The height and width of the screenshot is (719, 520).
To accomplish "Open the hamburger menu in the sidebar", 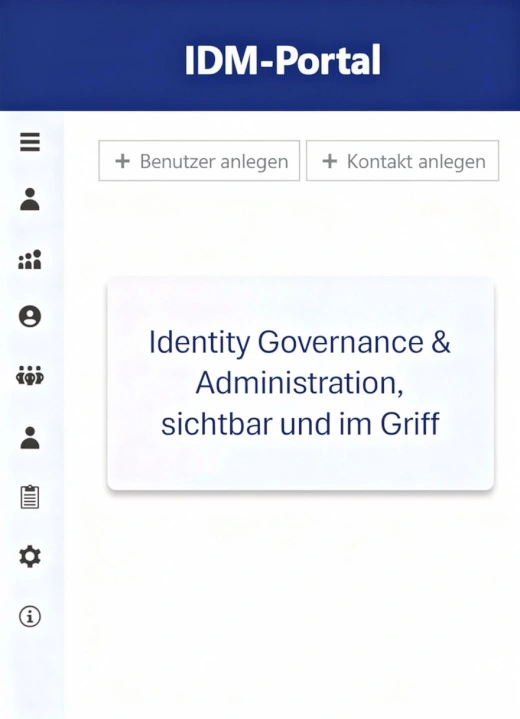I will coord(30,142).
